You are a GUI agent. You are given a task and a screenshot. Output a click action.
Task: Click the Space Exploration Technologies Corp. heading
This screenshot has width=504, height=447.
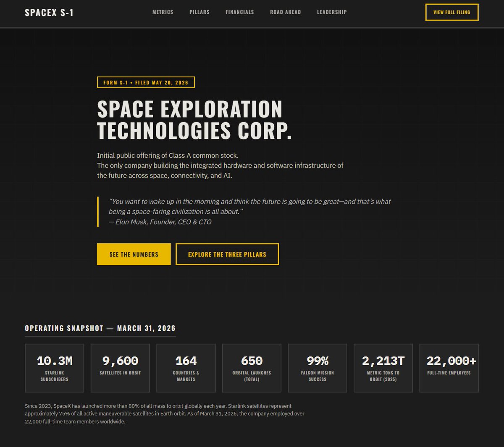point(194,120)
